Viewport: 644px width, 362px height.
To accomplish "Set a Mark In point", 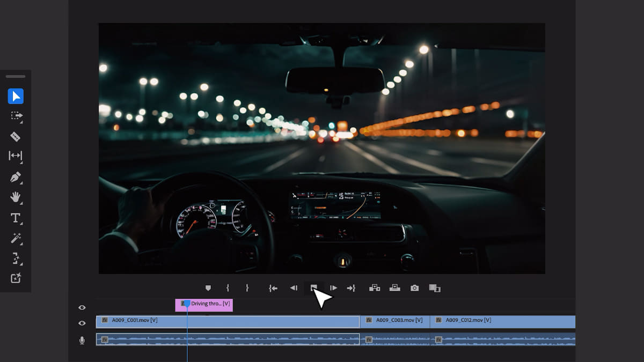I will point(229,287).
